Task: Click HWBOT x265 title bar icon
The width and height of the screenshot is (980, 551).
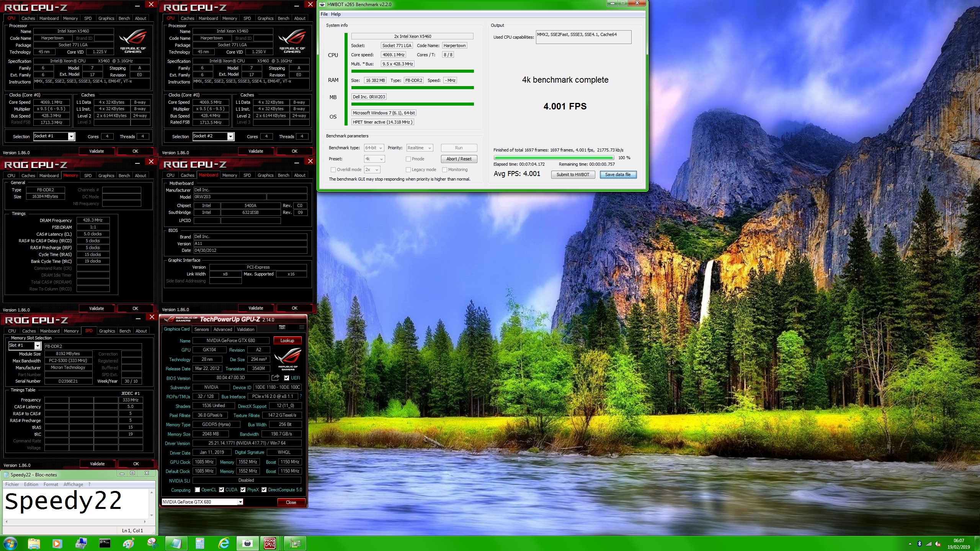Action: (x=322, y=4)
